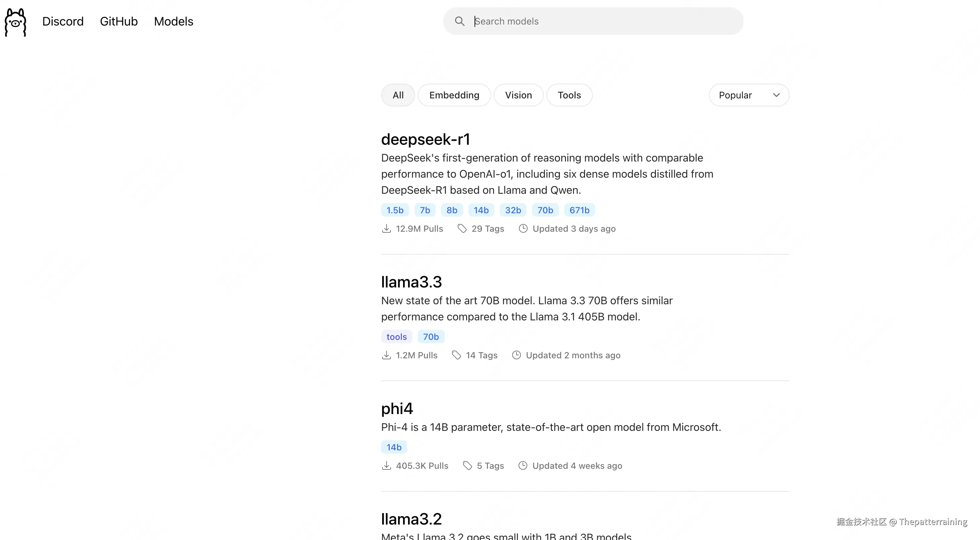Click the download icon beside 405.3K Pulls
The width and height of the screenshot is (980, 540).
(x=387, y=465)
